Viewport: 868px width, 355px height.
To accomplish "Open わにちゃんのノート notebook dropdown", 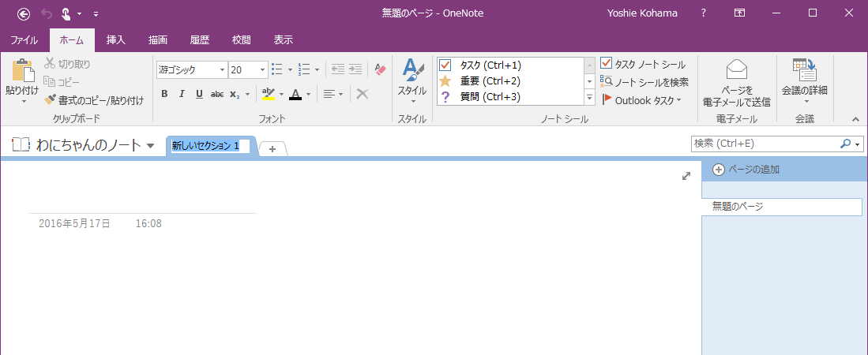I will 151,146.
